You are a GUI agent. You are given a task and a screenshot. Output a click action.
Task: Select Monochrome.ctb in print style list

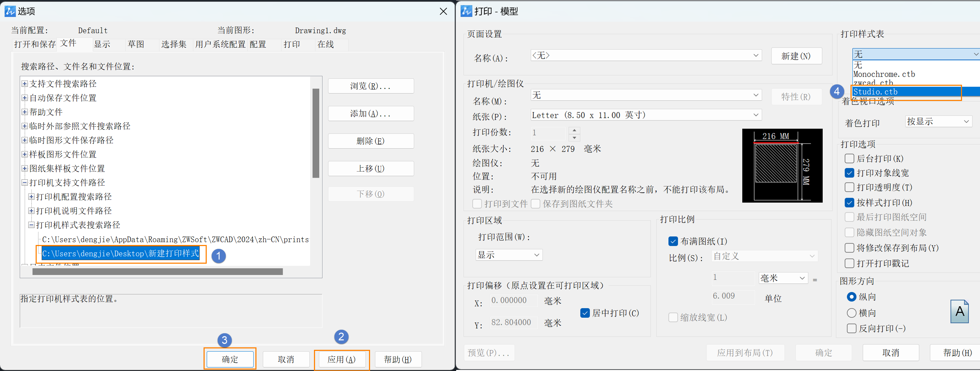point(884,74)
